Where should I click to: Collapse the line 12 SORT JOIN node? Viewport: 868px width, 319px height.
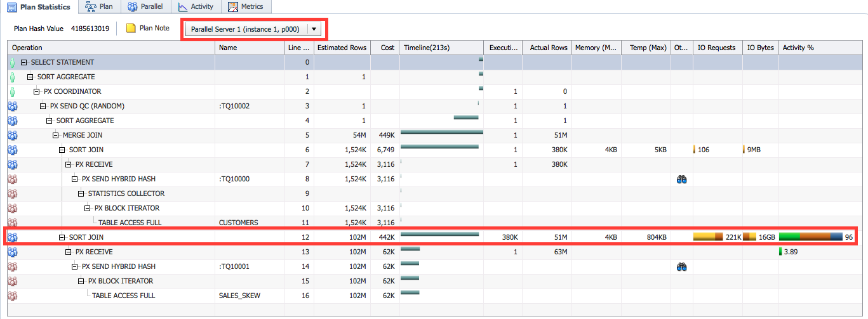pos(62,237)
